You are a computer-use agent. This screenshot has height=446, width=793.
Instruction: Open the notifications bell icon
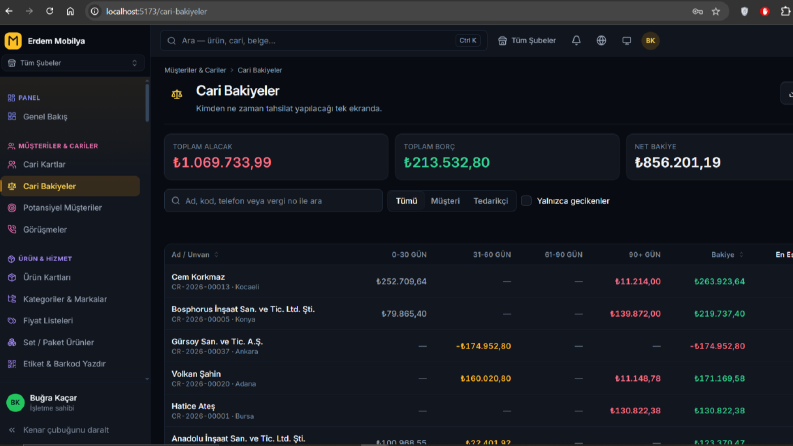pos(576,40)
